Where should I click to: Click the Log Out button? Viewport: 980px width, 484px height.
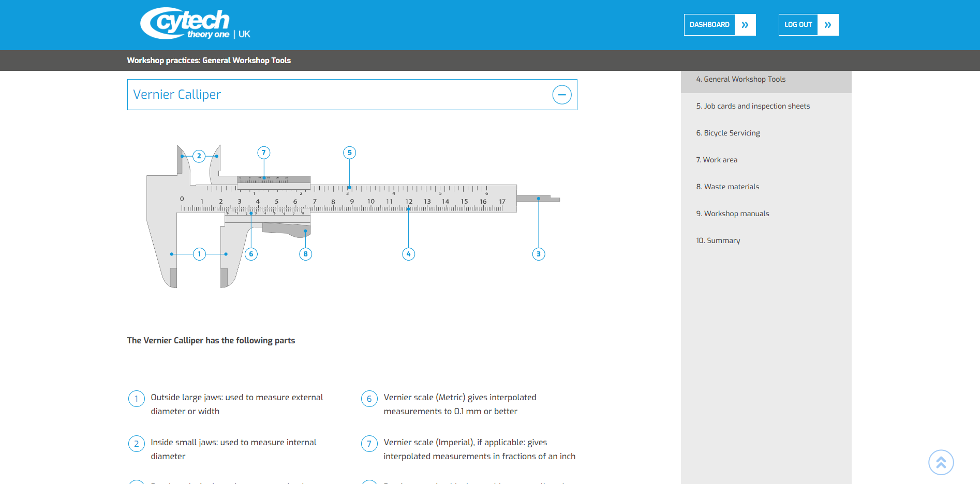coord(808,25)
